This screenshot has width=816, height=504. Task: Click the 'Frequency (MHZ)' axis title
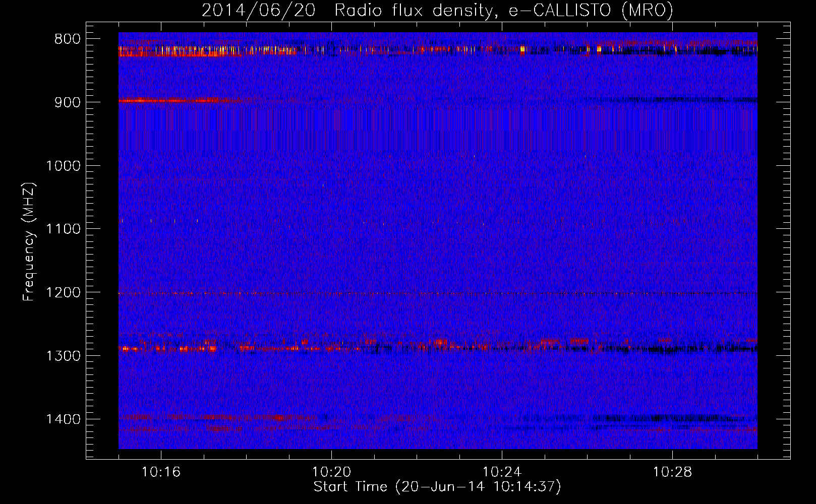tap(29, 242)
